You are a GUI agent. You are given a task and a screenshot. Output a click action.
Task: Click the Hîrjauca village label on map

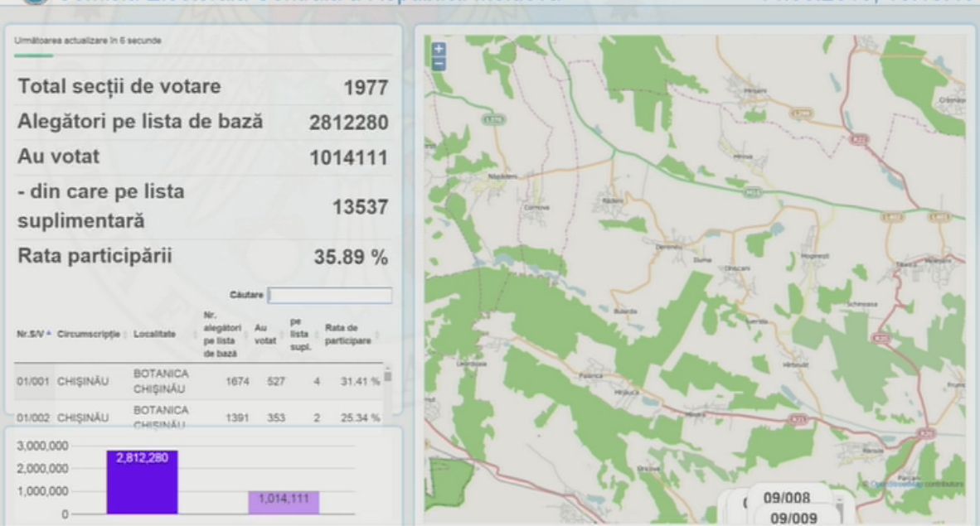tap(626, 393)
